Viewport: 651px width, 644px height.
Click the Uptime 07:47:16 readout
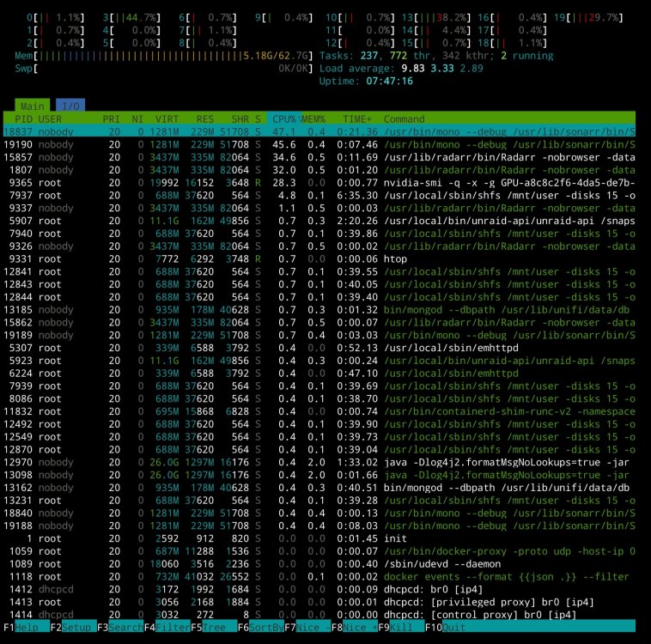coord(366,81)
